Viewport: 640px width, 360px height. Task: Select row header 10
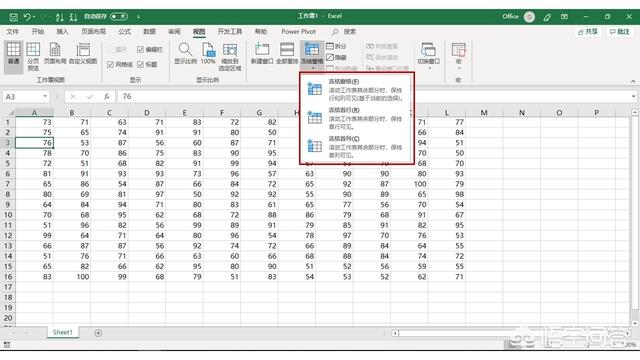pos(8,215)
